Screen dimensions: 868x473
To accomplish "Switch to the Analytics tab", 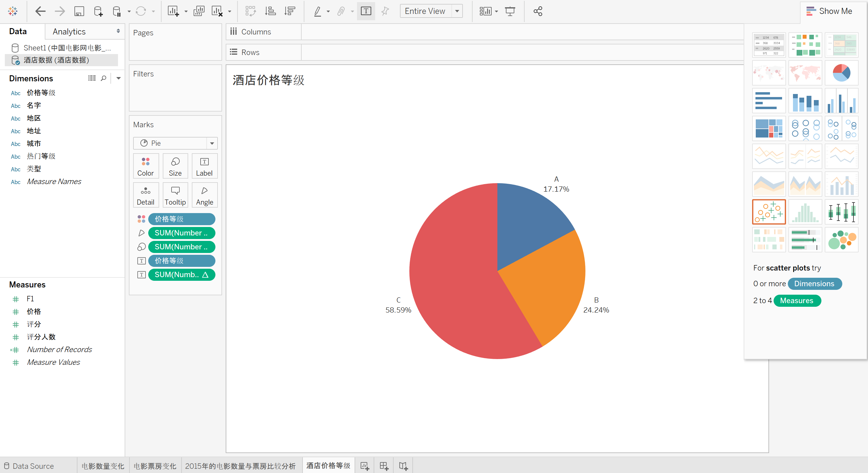I will click(69, 32).
